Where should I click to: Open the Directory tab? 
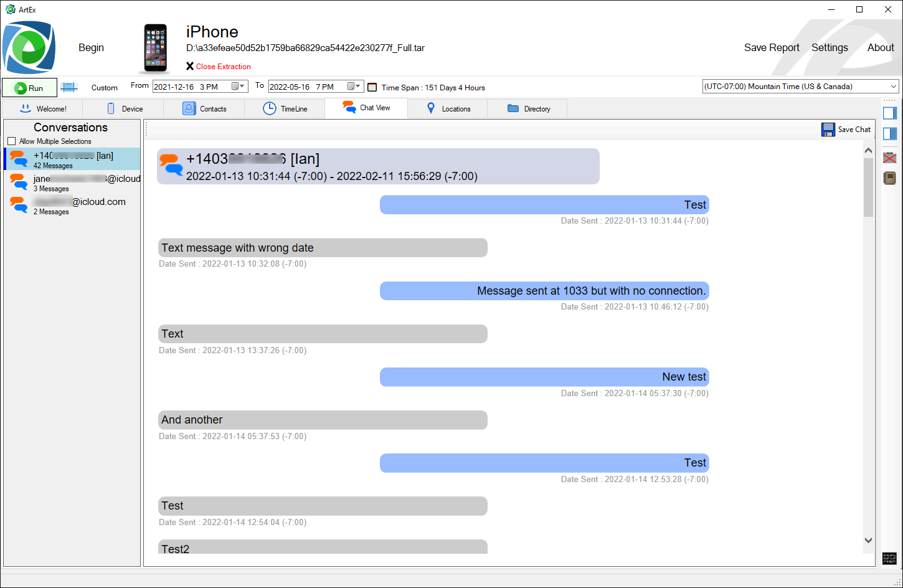tap(527, 109)
